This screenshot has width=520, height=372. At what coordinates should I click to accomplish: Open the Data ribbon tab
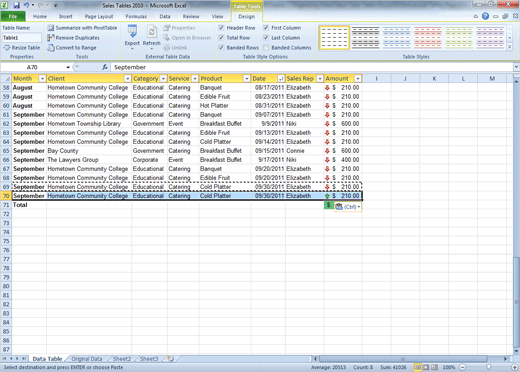tap(165, 16)
